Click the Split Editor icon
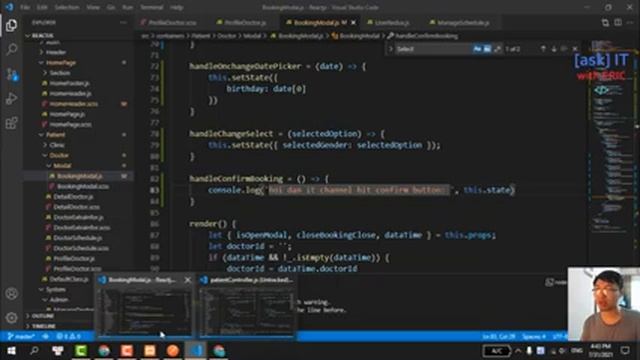The height and width of the screenshot is (360, 640). pos(618,23)
